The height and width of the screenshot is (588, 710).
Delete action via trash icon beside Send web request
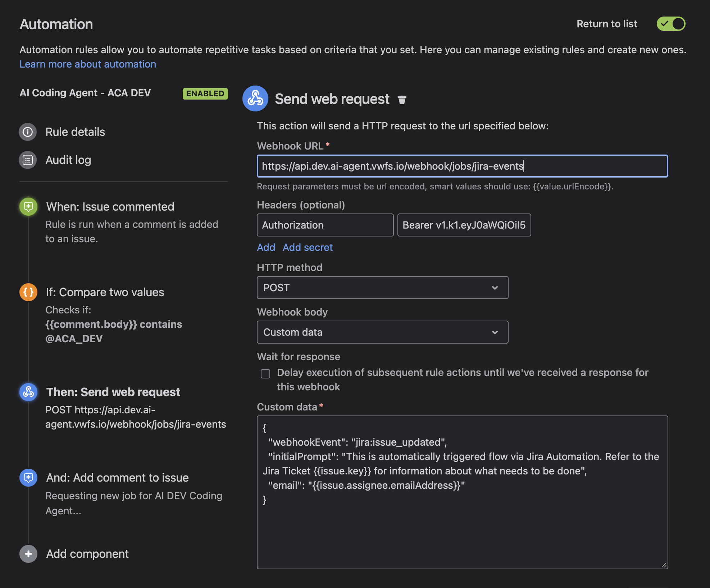coord(402,100)
